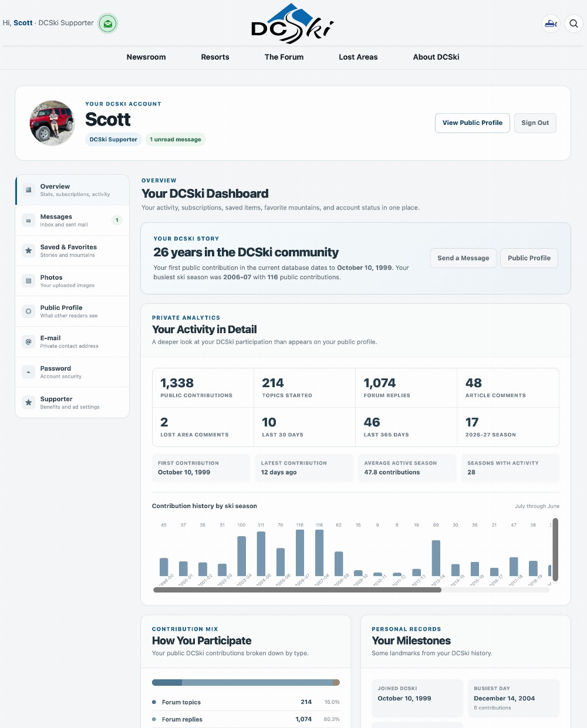Click the Messages unread count badge
The width and height of the screenshot is (587, 728).
click(x=117, y=221)
